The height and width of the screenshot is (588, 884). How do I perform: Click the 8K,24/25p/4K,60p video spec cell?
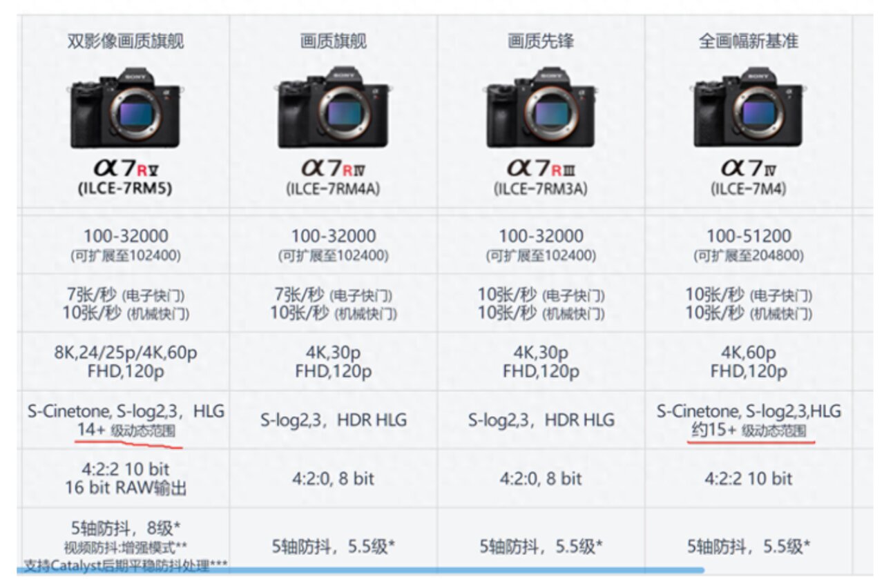click(126, 353)
